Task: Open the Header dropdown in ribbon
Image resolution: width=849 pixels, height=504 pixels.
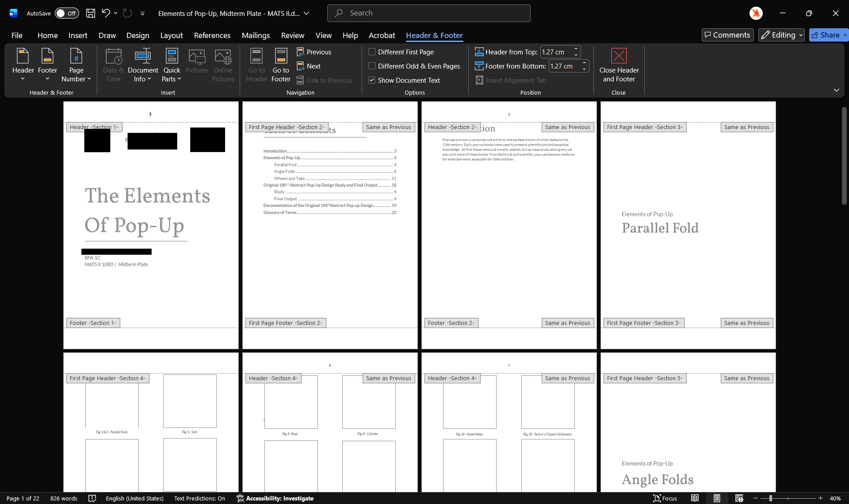Action: [23, 65]
